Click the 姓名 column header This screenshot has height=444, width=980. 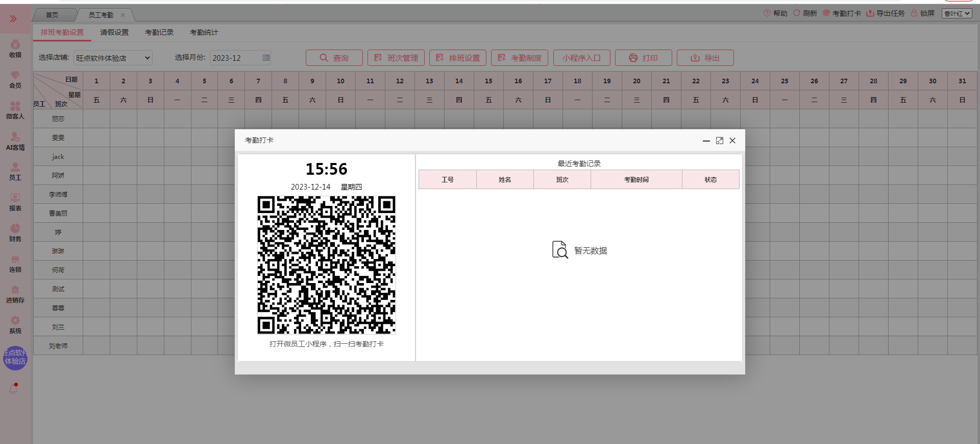(x=505, y=179)
